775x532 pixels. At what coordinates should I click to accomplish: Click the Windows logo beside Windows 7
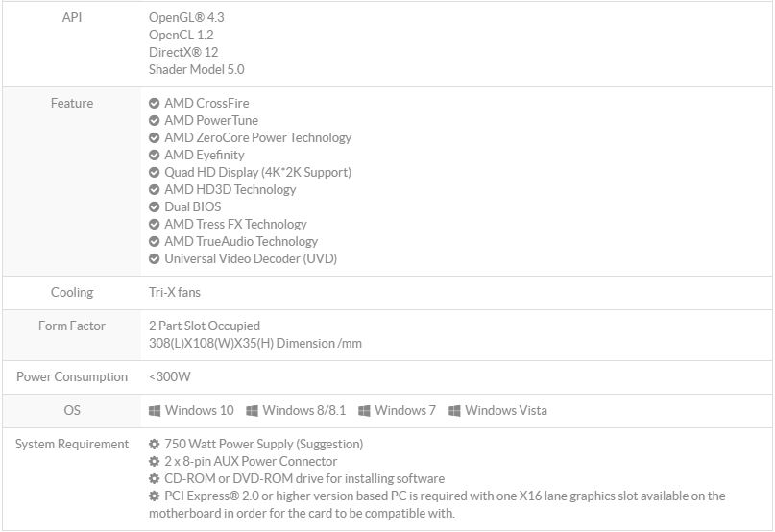[364, 411]
